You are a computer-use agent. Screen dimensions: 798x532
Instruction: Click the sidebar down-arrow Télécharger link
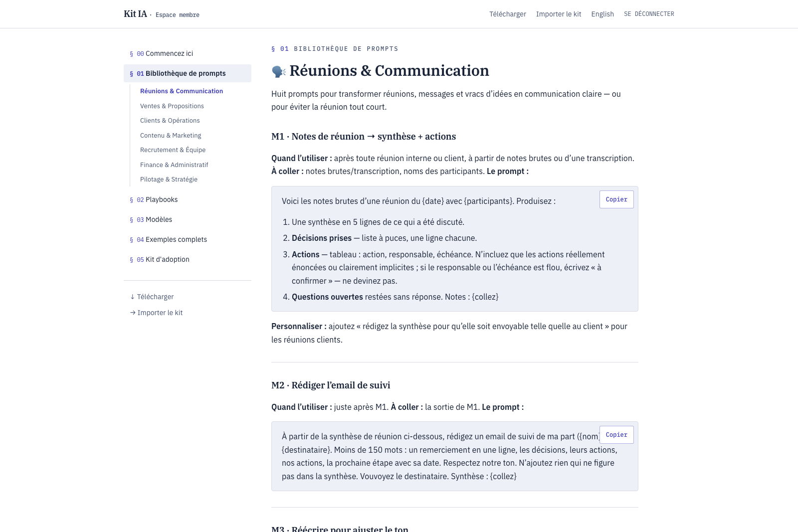[152, 297]
